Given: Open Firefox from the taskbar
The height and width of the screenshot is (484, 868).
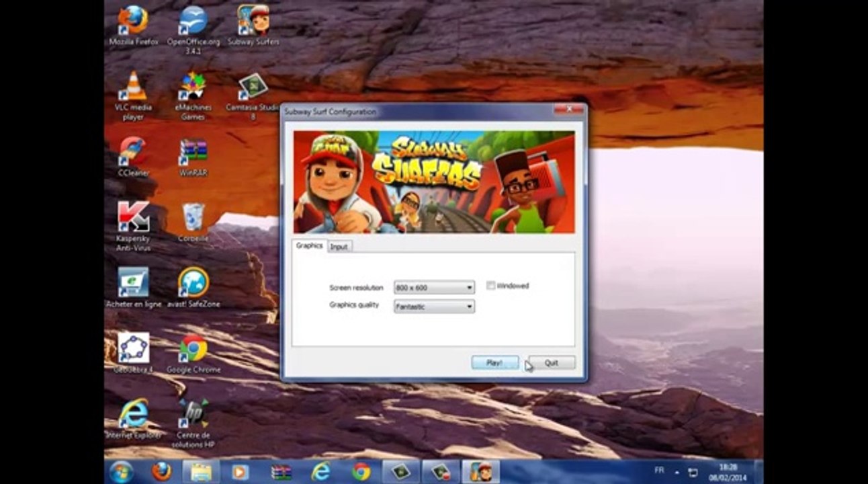Looking at the screenshot, I should pos(161,472).
